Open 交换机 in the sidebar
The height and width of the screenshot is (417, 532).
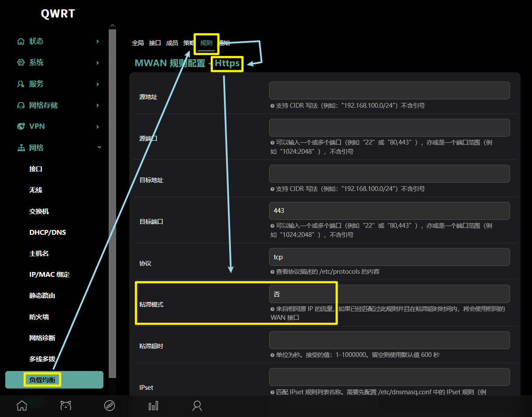click(x=39, y=212)
